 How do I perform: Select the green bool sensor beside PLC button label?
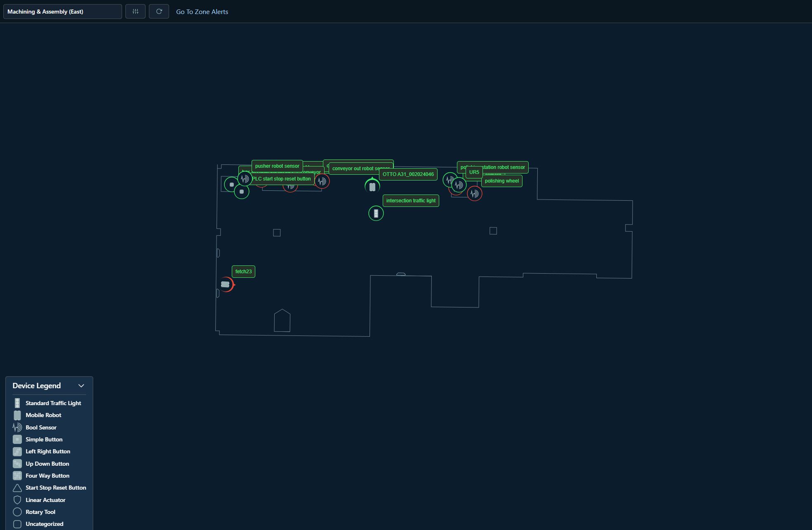[x=245, y=179]
